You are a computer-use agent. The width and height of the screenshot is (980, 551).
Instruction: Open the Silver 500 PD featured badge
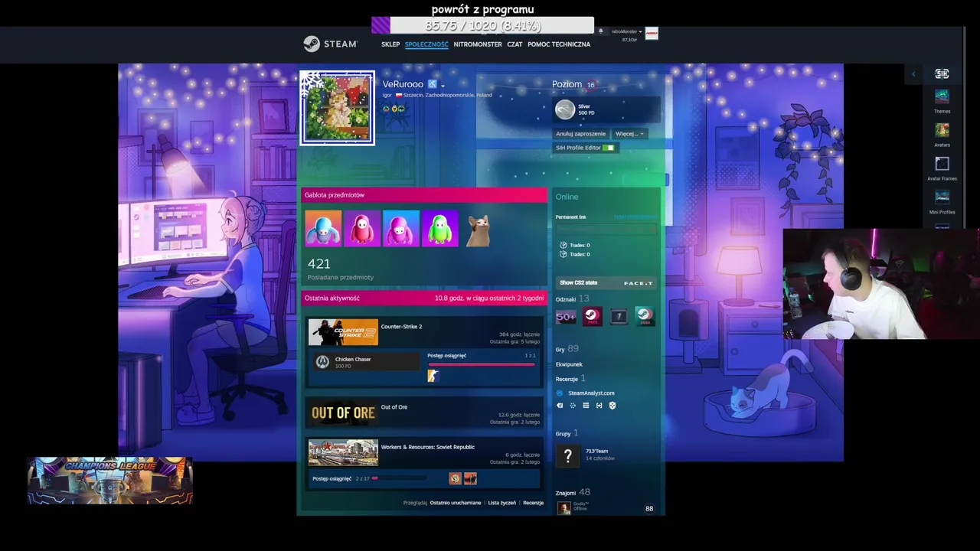pos(606,109)
